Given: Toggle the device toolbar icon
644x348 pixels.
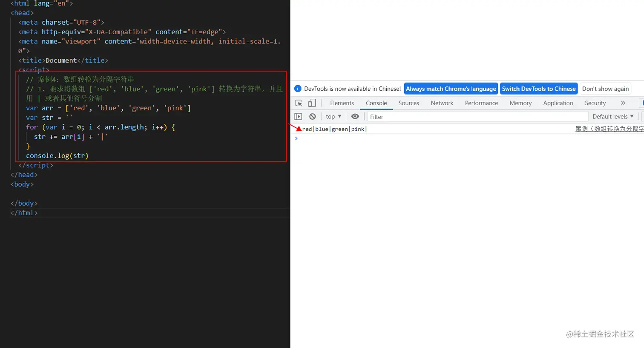Looking at the screenshot, I should point(312,103).
